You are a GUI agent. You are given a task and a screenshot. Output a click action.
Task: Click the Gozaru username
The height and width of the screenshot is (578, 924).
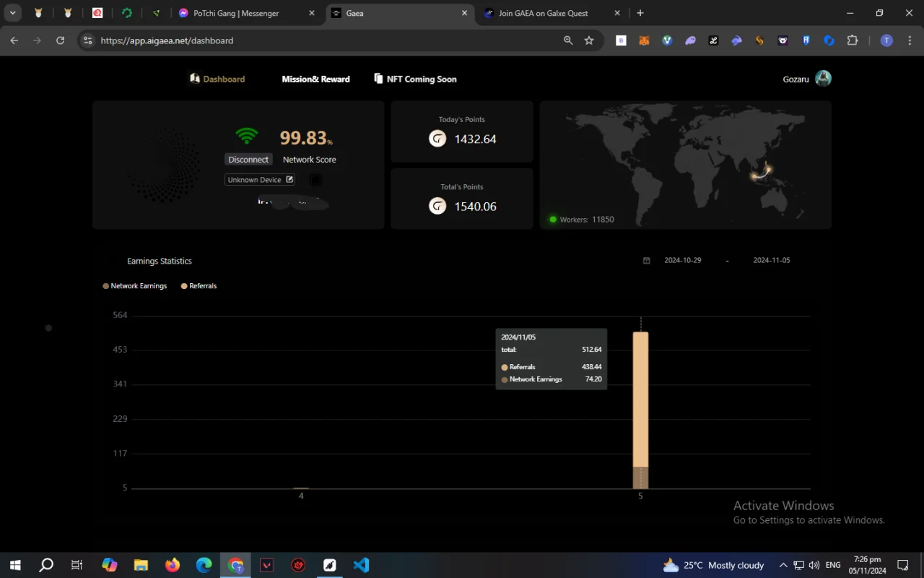click(796, 79)
